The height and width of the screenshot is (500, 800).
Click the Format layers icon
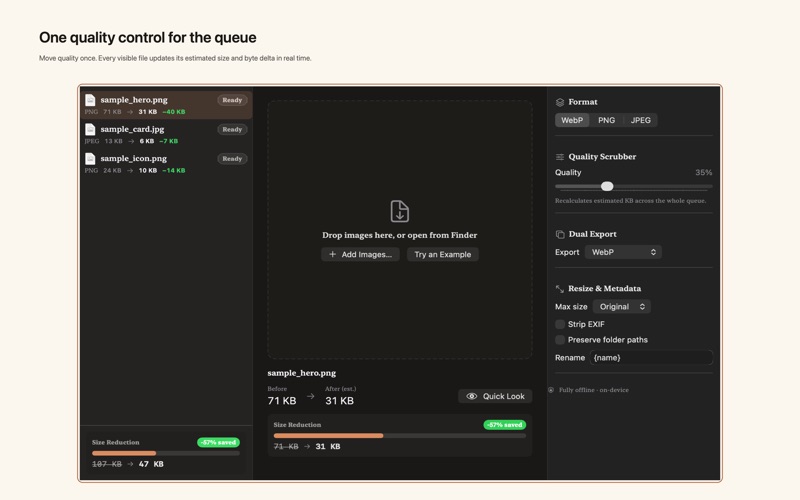pyautogui.click(x=560, y=102)
